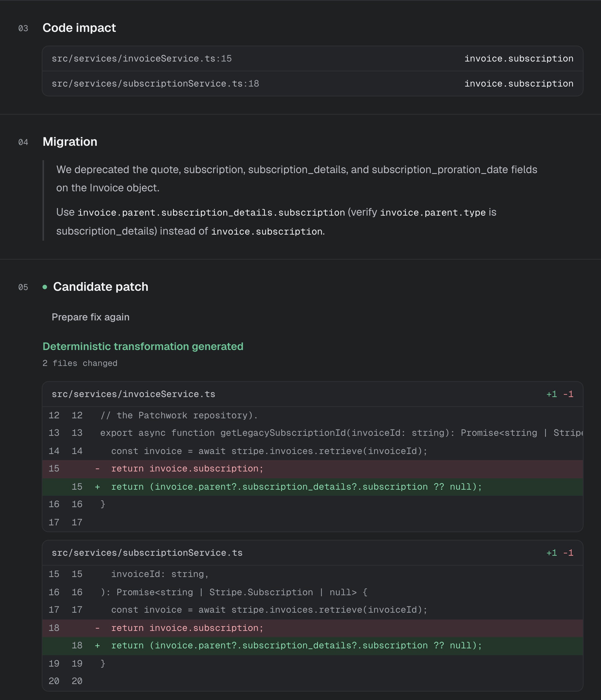Click closing brace line 19 in subscriptionService.ts
The image size is (601, 700).
pos(312,664)
